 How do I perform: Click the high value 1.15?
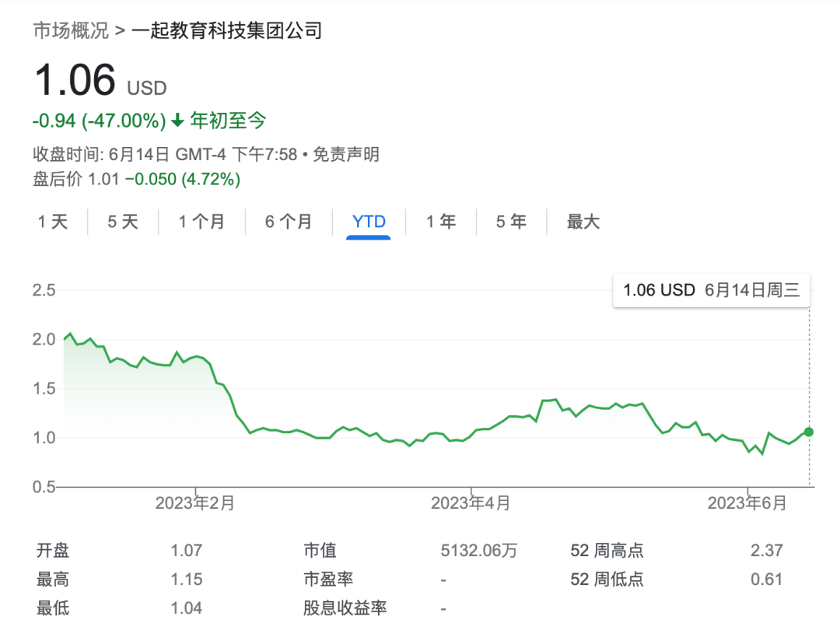click(187, 579)
